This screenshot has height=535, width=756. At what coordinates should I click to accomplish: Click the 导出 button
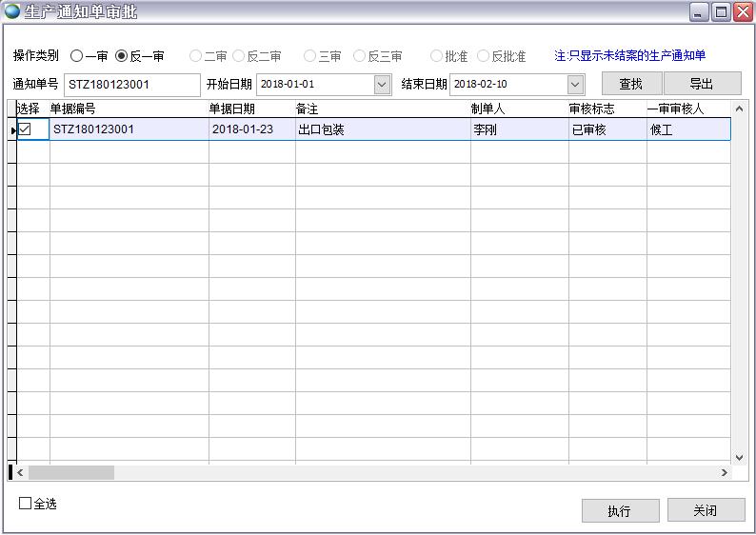click(x=702, y=84)
